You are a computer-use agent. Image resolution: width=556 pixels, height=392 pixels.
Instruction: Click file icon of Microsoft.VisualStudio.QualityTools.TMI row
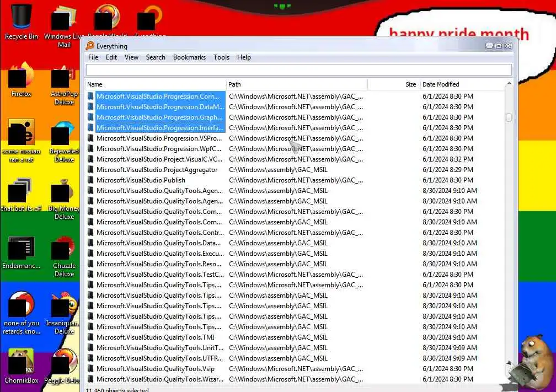point(91,337)
